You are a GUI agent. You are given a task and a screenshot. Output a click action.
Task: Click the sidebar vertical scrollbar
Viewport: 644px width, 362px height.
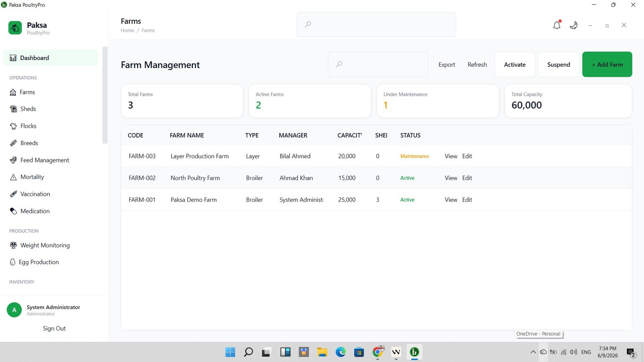coord(105,95)
